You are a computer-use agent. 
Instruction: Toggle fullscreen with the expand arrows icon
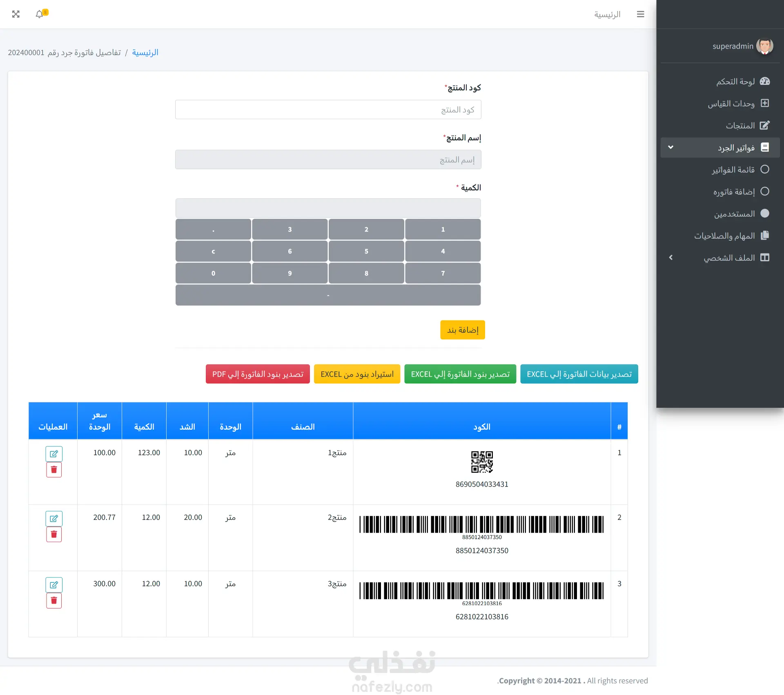[16, 14]
